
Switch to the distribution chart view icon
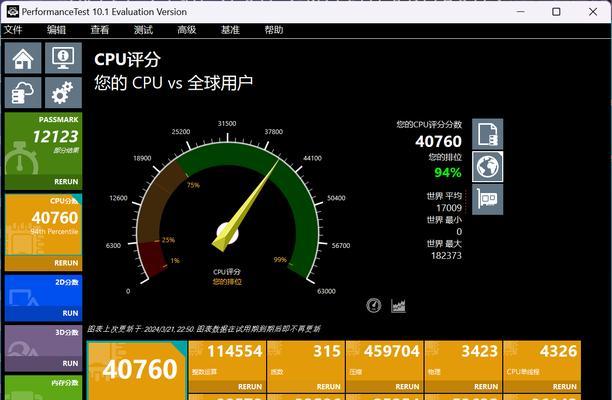click(398, 305)
